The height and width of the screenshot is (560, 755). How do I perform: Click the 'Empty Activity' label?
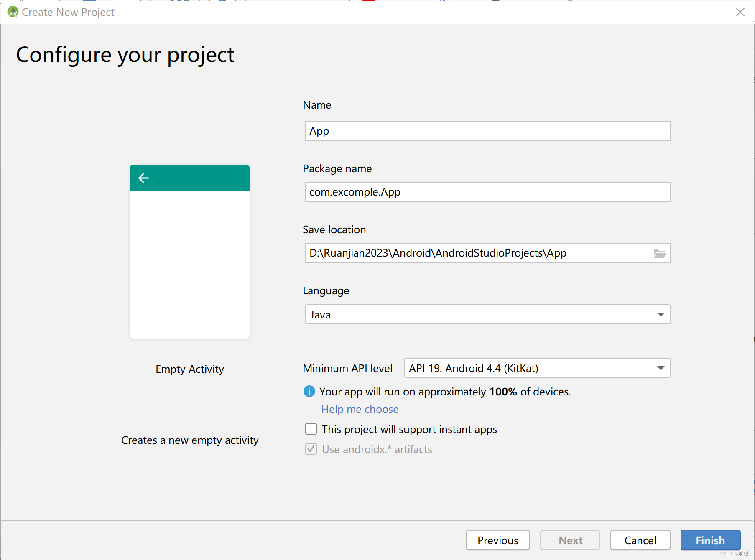tap(190, 369)
